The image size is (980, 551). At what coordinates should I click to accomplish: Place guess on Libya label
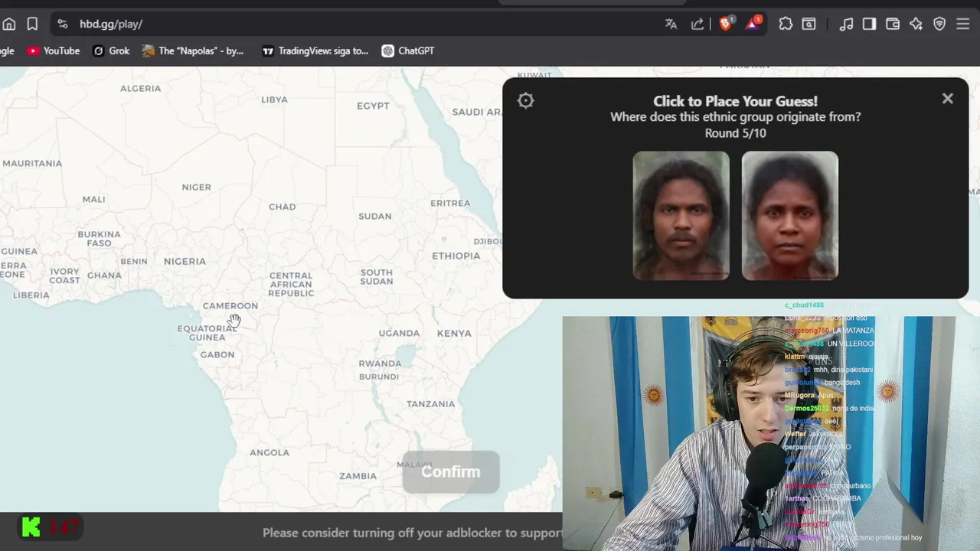[x=274, y=99]
